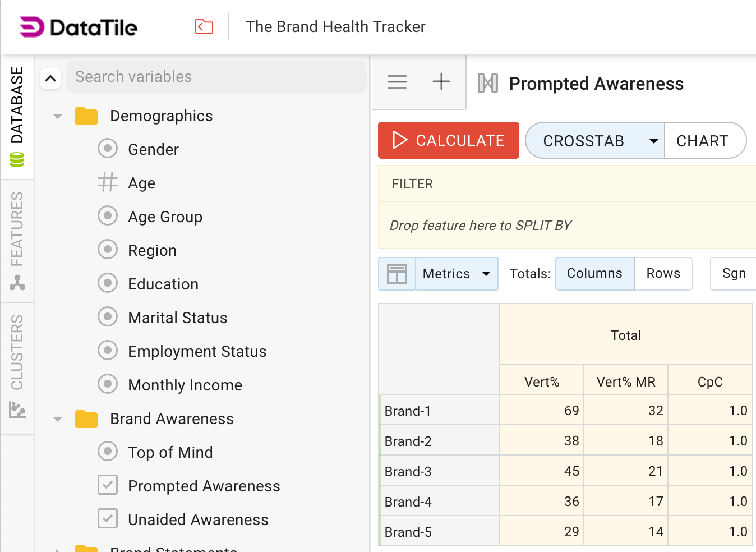Click the single-choice icon beside Monthly Income
This screenshot has width=756, height=552.
(x=108, y=384)
